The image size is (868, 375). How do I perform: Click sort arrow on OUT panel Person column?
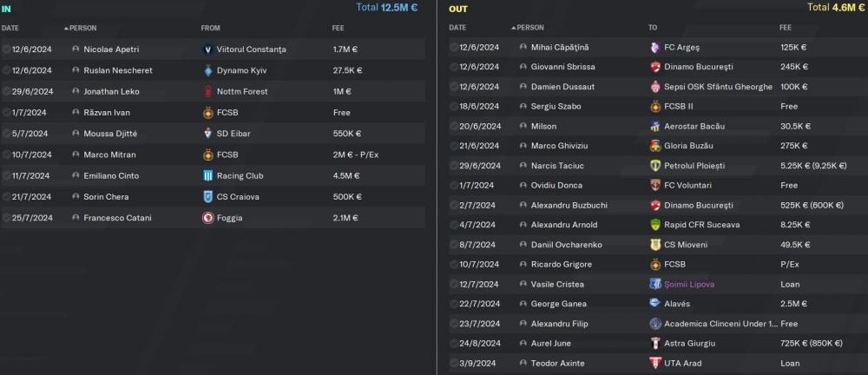(514, 28)
